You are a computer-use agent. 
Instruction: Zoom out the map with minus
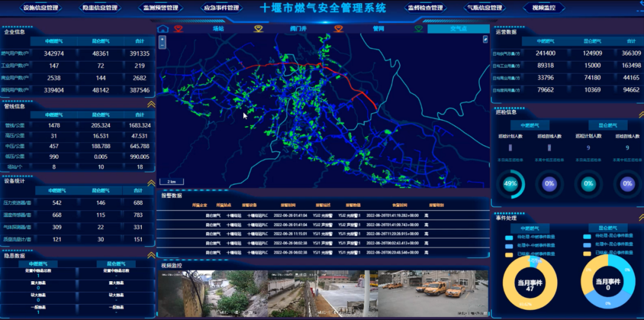tap(162, 45)
